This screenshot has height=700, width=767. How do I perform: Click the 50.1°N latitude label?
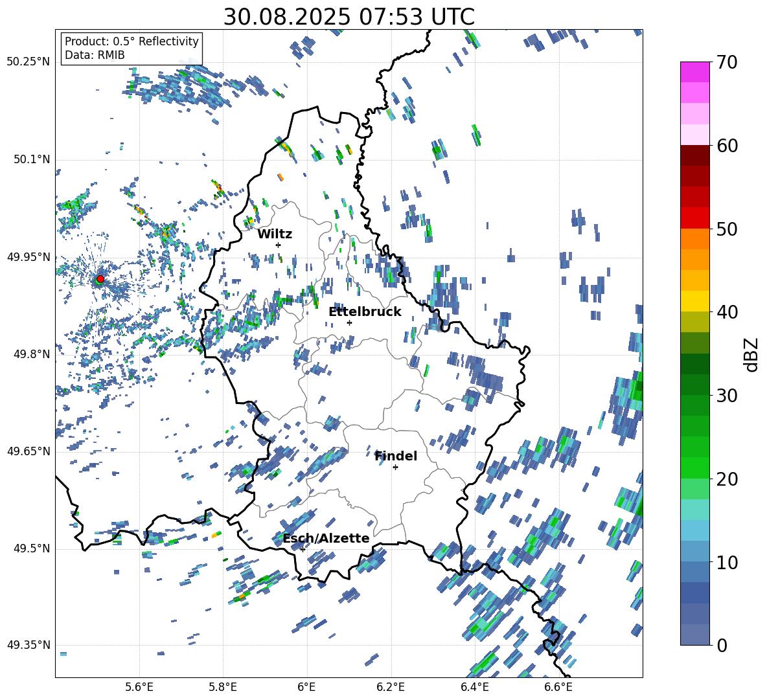[32, 160]
